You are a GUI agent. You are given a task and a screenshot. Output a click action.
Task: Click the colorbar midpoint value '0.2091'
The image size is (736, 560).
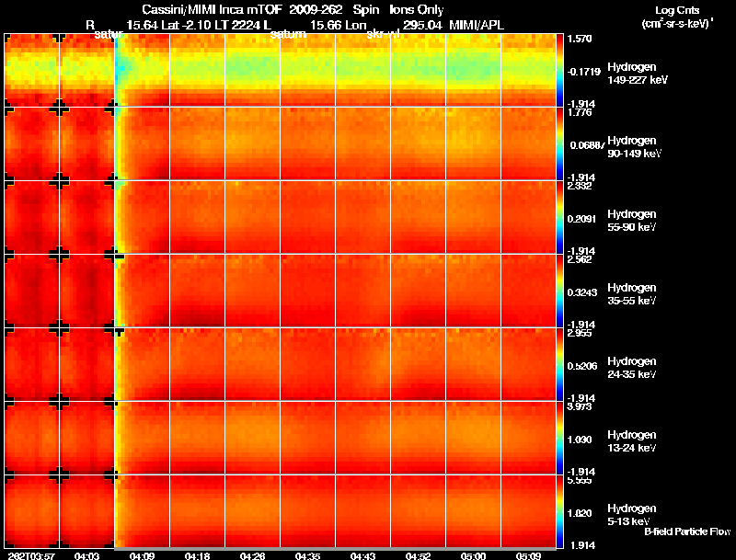(x=581, y=219)
